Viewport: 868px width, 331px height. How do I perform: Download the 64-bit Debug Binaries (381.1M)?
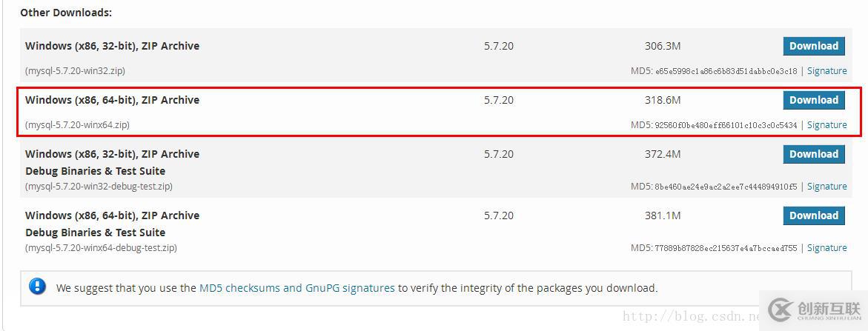[814, 216]
